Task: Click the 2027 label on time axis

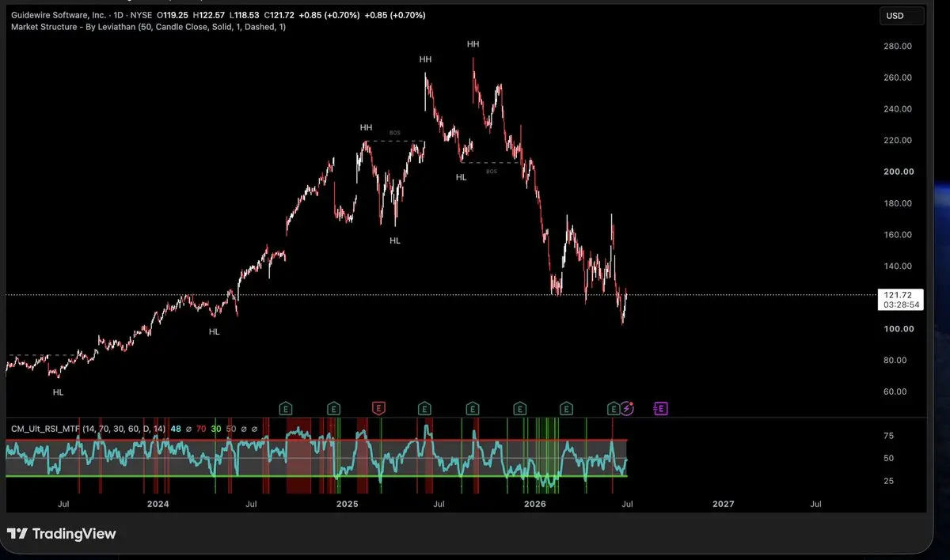Action: tap(723, 504)
